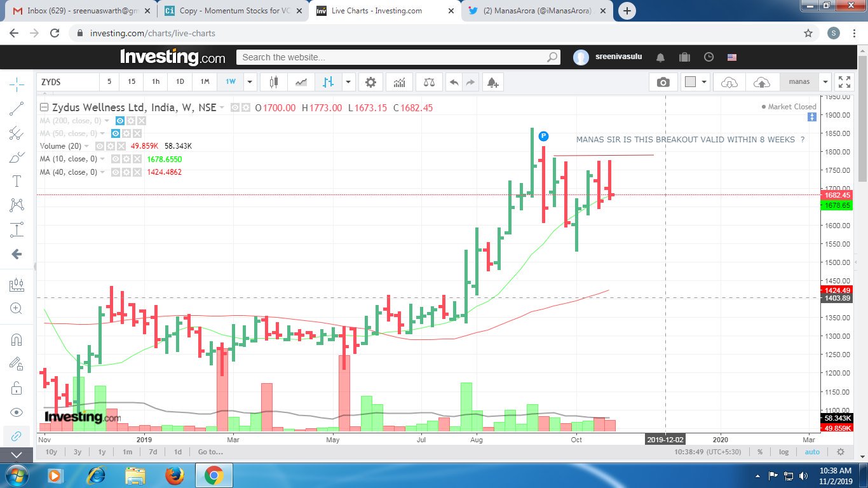The height and width of the screenshot is (488, 868).
Task: Enable auto scale button
Action: (x=812, y=452)
